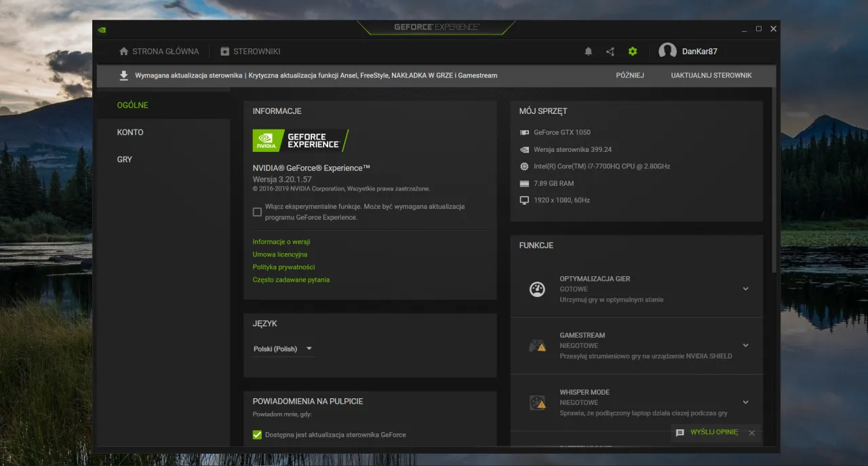Expand the Whisper Mode section
This screenshot has height=466, width=868.
click(746, 402)
